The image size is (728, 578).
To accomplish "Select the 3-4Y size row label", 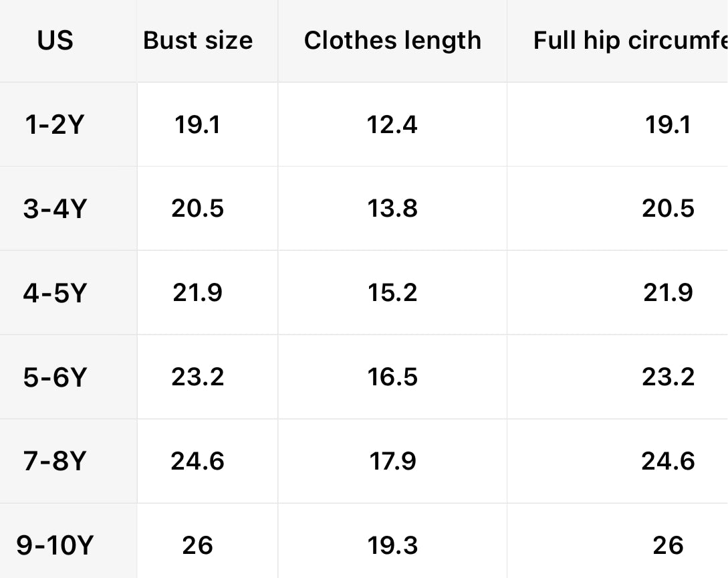I will (x=55, y=209).
